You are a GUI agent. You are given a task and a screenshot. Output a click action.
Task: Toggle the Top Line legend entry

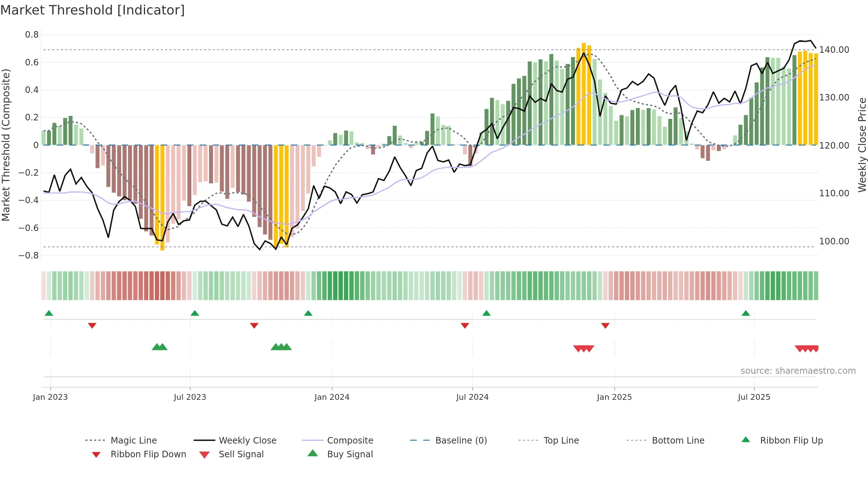[x=549, y=440]
